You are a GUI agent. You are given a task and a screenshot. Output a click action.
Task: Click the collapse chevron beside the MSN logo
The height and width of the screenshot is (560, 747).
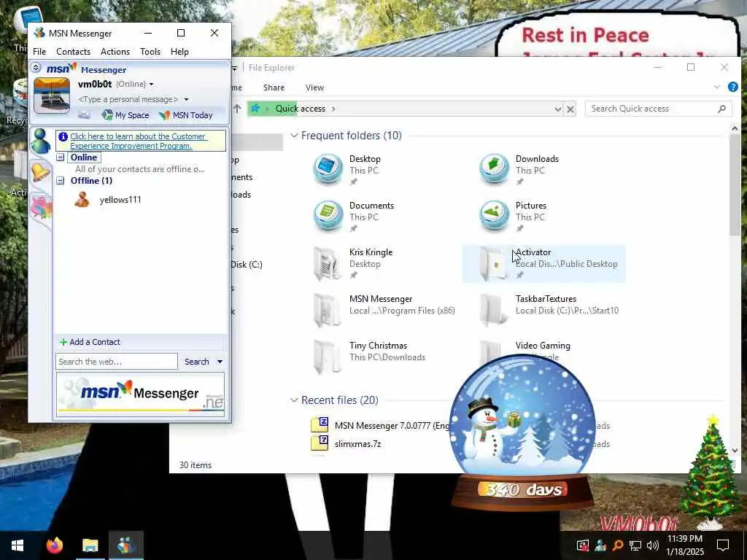(x=36, y=68)
